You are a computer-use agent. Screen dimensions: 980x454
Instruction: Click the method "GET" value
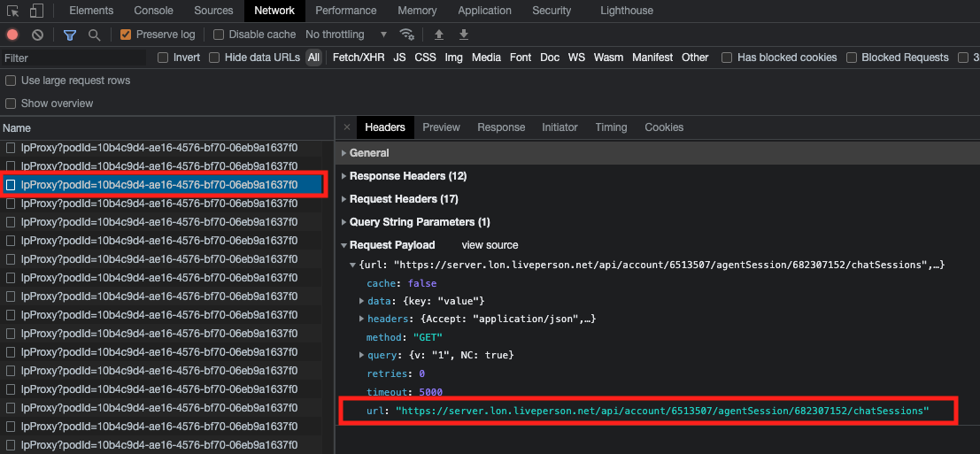[x=428, y=337]
